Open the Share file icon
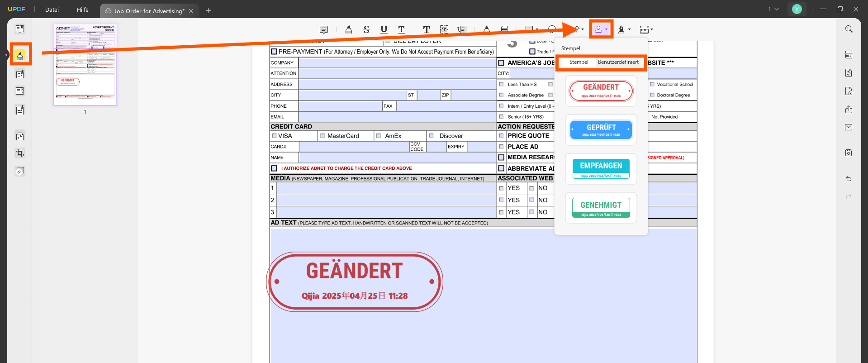 (x=849, y=110)
